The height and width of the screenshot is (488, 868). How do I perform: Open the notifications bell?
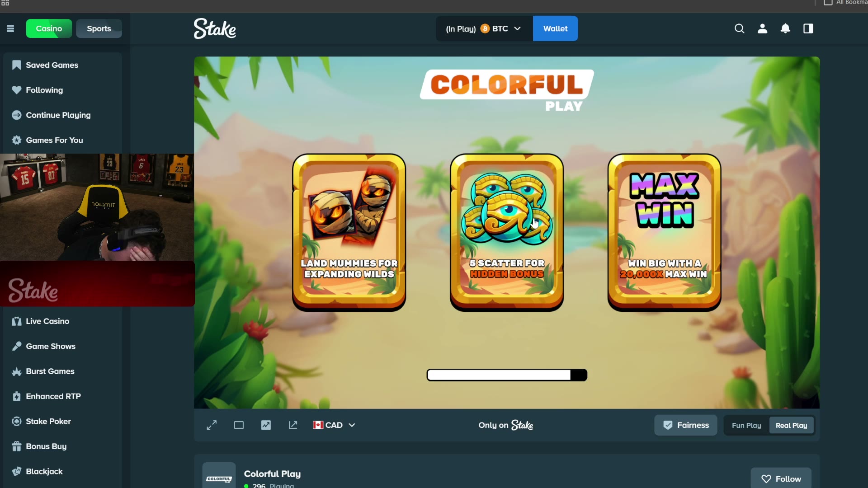point(785,28)
